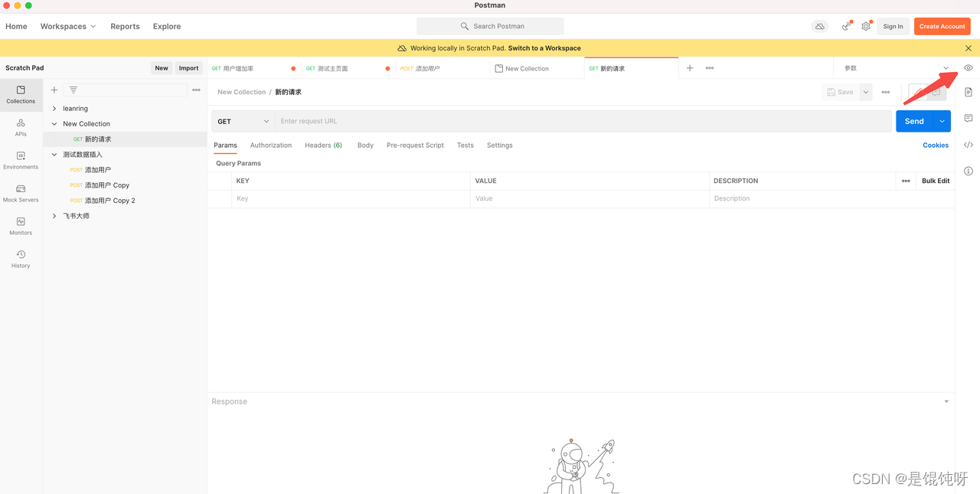Collapse the 测试数据插入 collection
980x494 pixels.
pyautogui.click(x=54, y=155)
